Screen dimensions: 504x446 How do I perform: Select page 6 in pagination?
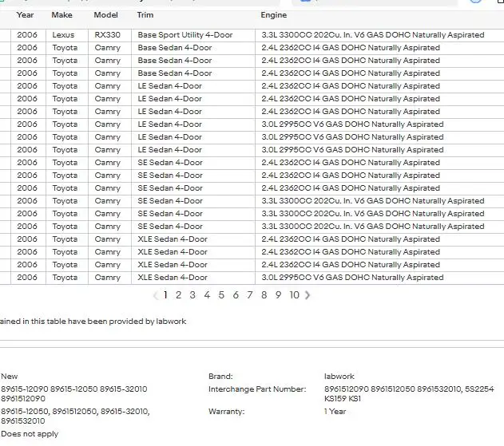pos(236,295)
